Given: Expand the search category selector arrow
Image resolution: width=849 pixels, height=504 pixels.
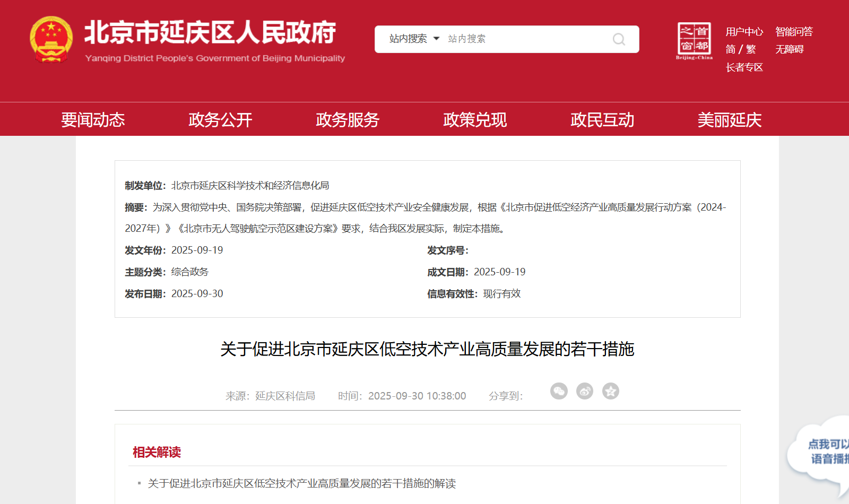Looking at the screenshot, I should point(436,39).
